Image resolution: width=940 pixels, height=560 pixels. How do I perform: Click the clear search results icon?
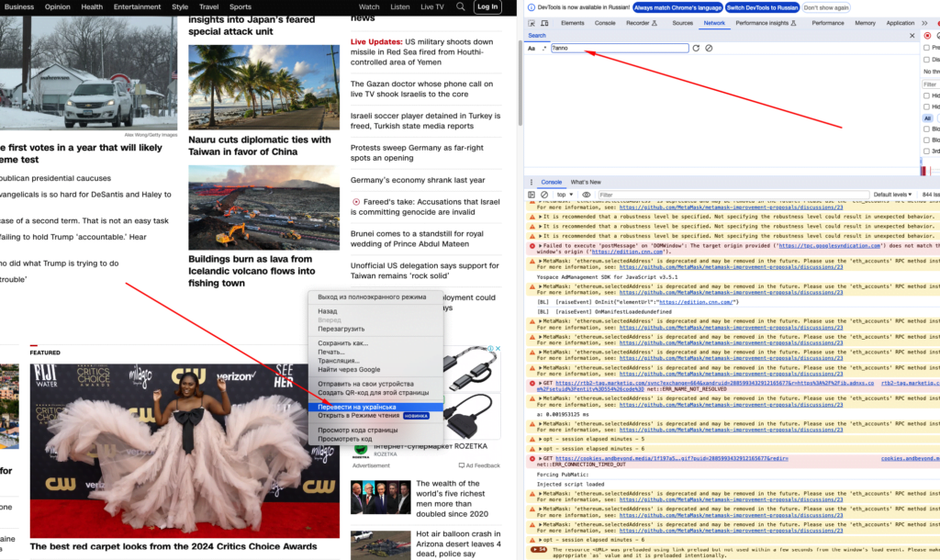709,48
